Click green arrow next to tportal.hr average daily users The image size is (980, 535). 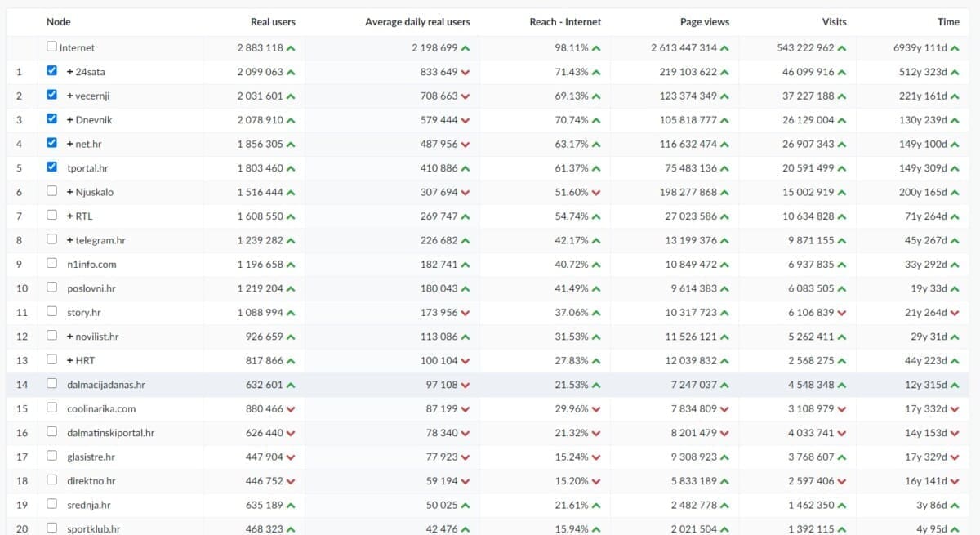(465, 168)
